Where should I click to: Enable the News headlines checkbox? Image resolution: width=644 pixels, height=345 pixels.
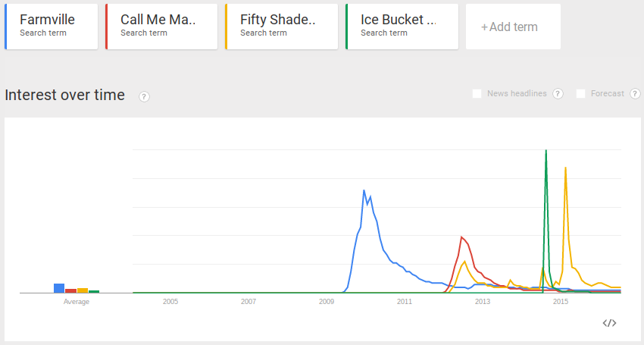click(477, 94)
